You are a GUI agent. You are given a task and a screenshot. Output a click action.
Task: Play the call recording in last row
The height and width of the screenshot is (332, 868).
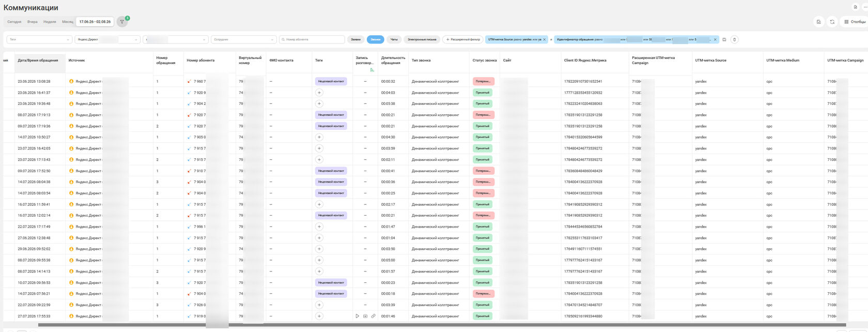click(x=357, y=316)
